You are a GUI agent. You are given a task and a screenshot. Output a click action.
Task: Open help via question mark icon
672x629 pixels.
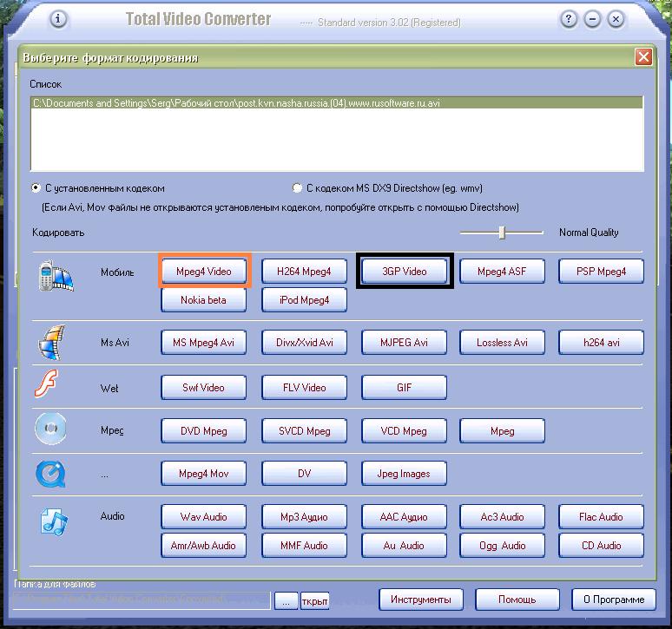click(569, 19)
